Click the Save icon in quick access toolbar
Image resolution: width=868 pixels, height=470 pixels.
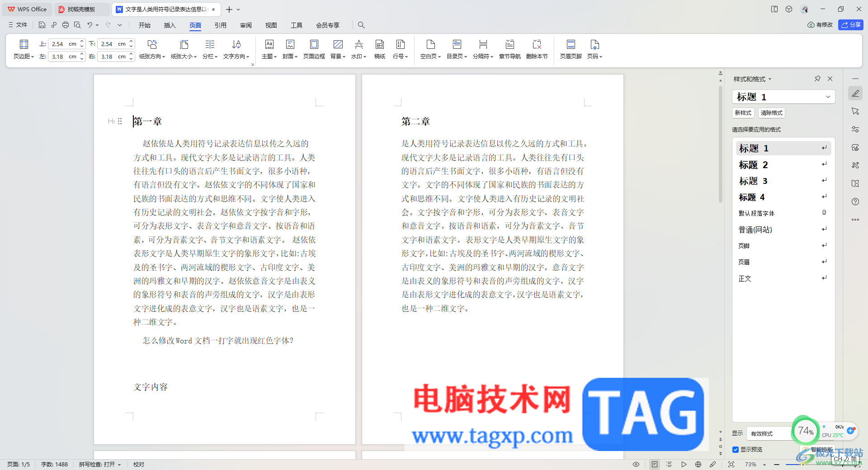point(42,25)
